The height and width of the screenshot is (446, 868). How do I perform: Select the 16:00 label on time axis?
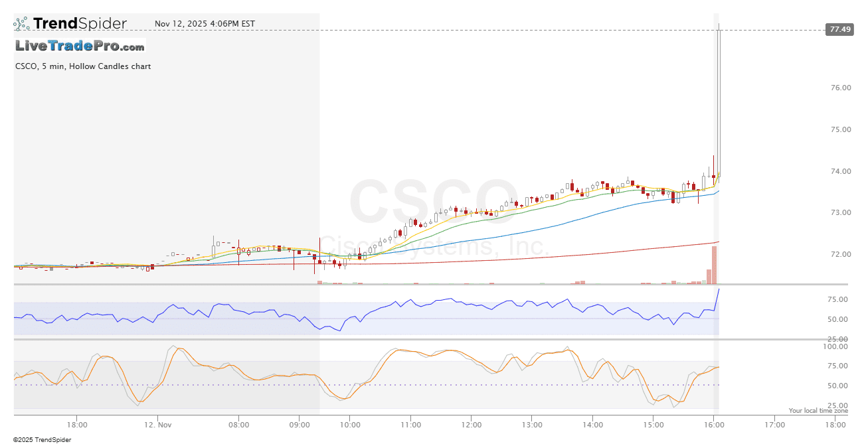pyautogui.click(x=713, y=424)
